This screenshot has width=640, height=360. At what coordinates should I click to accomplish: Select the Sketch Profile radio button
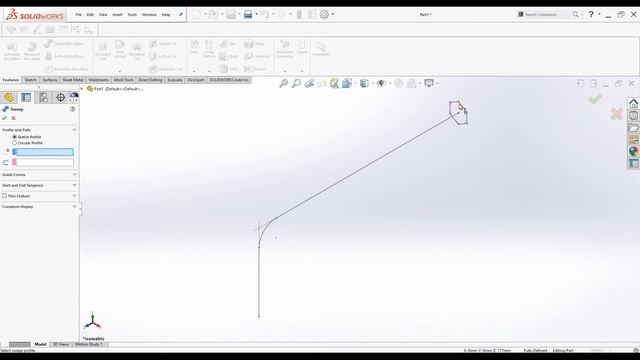pyautogui.click(x=15, y=137)
